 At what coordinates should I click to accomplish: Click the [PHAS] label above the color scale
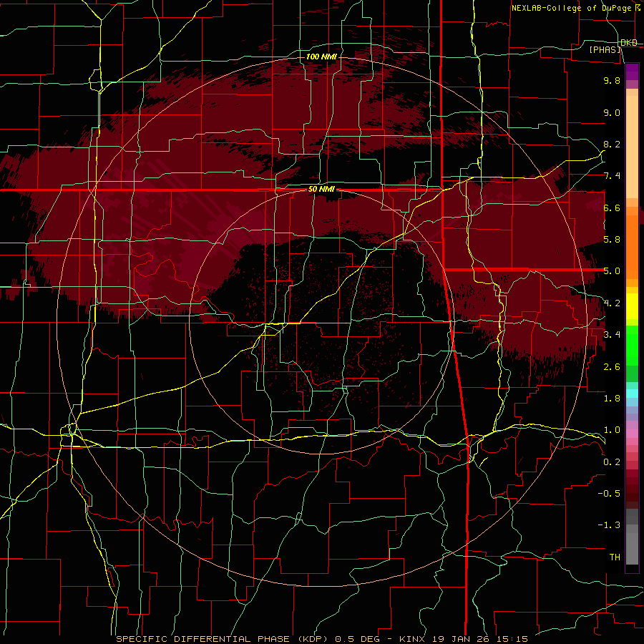pos(605,49)
